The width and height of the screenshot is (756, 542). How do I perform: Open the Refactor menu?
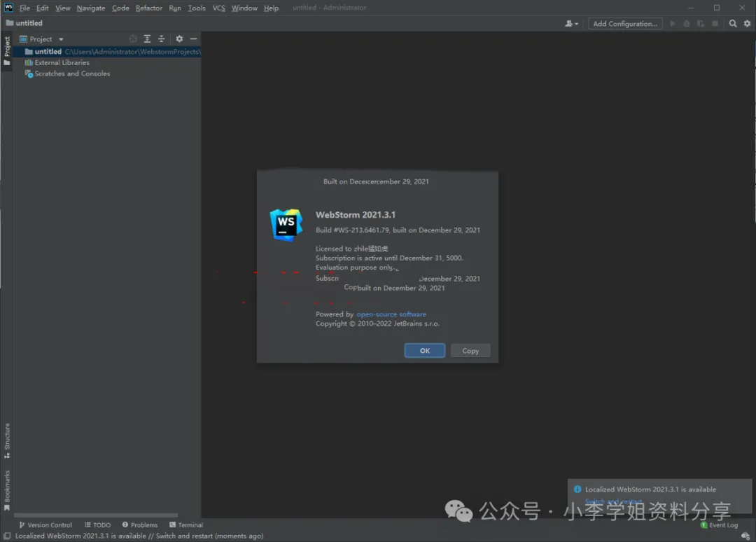(149, 8)
